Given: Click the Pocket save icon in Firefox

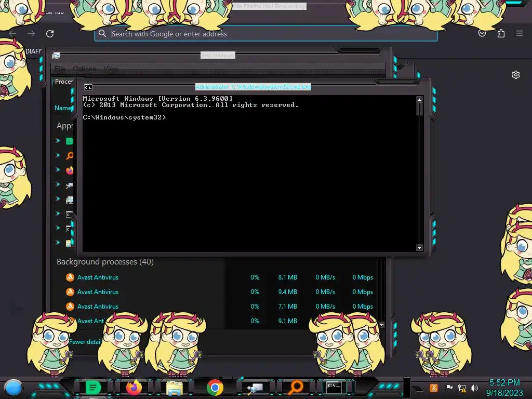Looking at the screenshot, I should (x=482, y=33).
